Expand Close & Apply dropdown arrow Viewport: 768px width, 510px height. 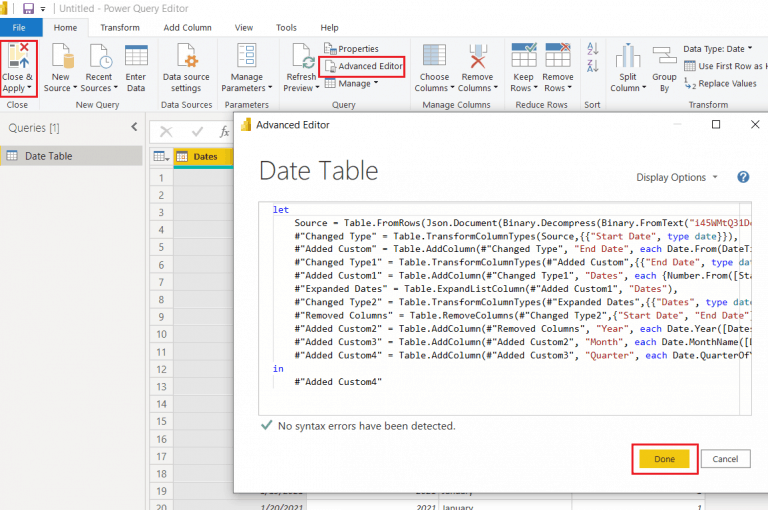pos(29,88)
